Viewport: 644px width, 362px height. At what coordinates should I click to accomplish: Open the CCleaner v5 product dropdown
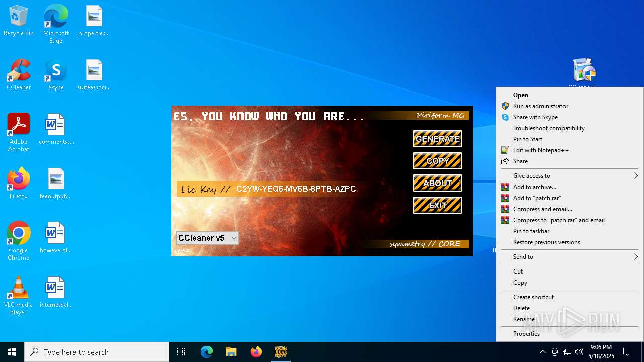(207, 238)
